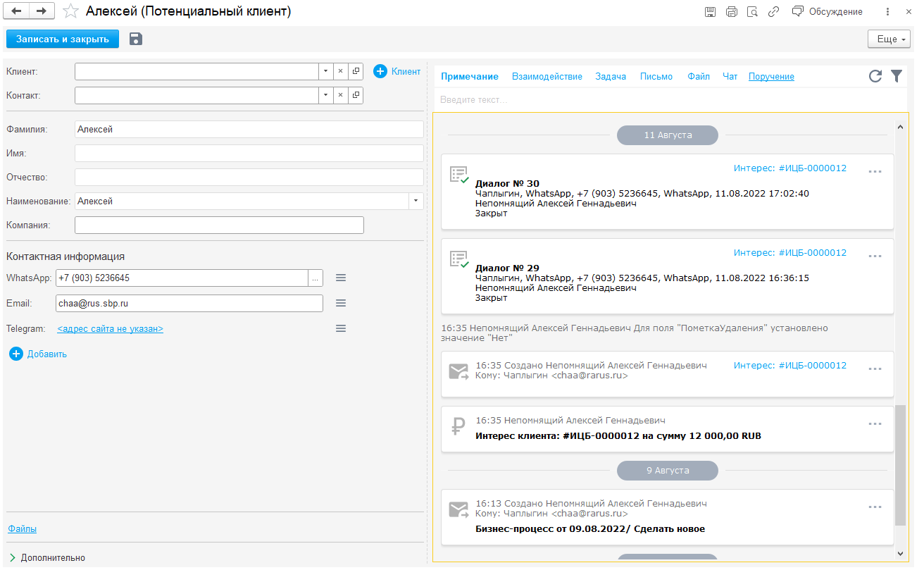Expand the Дополнительно section
The width and height of the screenshot is (924, 570).
12,557
